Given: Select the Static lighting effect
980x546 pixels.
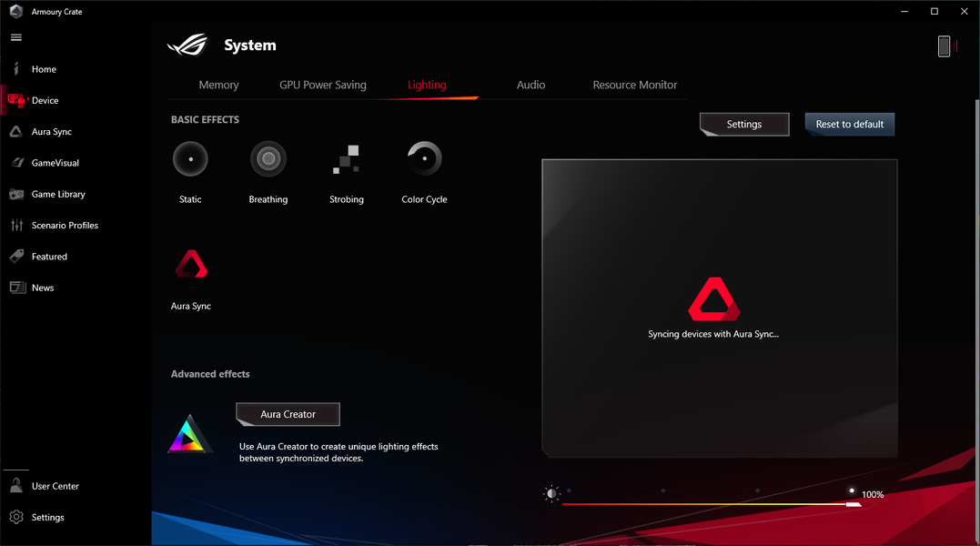Looking at the screenshot, I should [x=190, y=158].
